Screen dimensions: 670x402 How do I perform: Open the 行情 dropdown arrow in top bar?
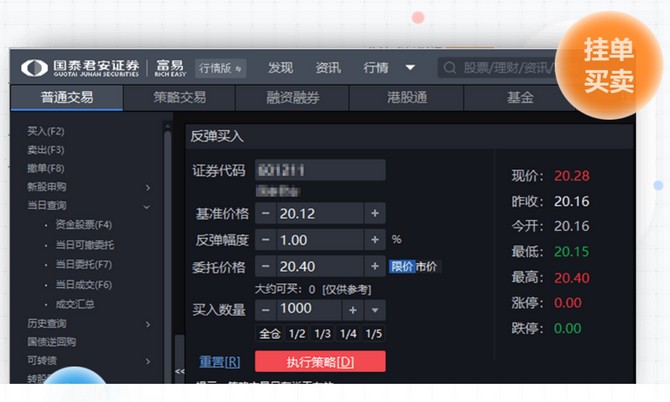coord(410,67)
